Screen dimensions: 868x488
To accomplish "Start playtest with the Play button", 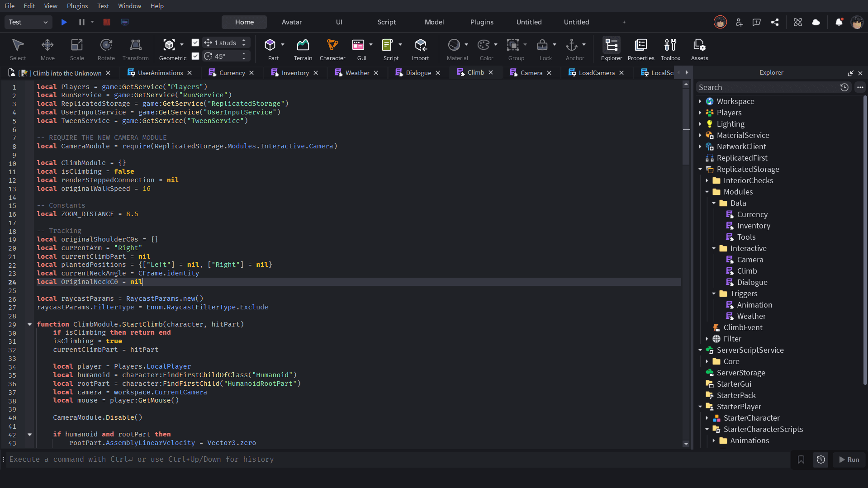I will pyautogui.click(x=64, y=22).
